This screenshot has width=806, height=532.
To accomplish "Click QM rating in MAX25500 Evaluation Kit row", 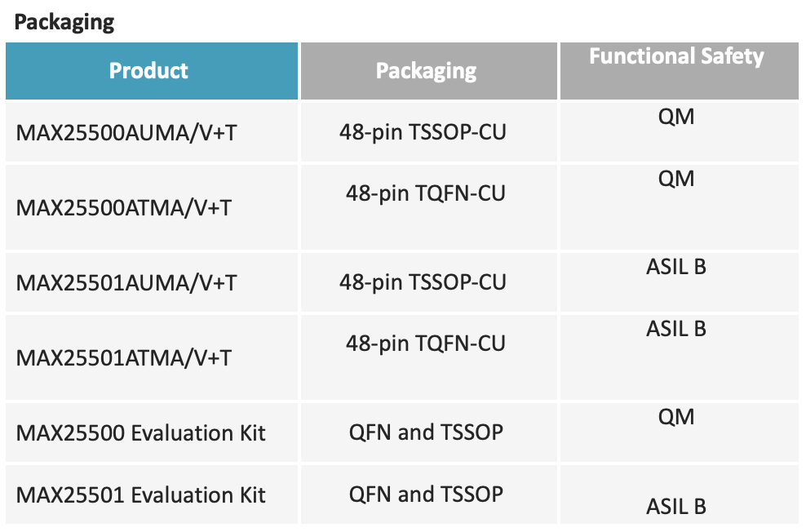I will point(676,417).
